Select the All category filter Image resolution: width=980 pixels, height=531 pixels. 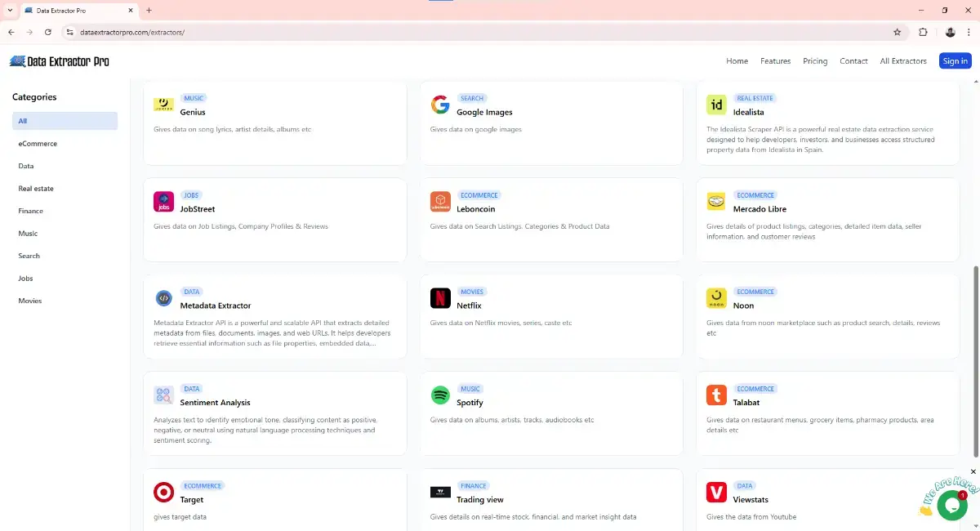pyautogui.click(x=65, y=121)
